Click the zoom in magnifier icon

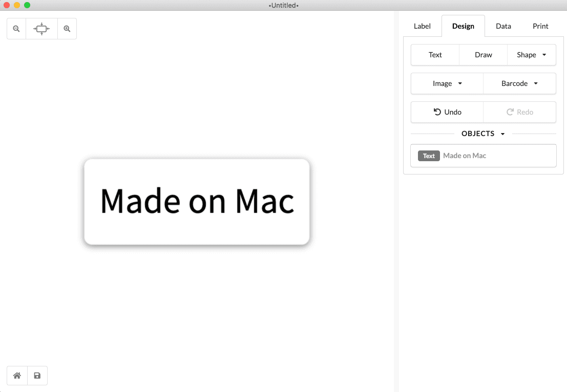coord(67,29)
